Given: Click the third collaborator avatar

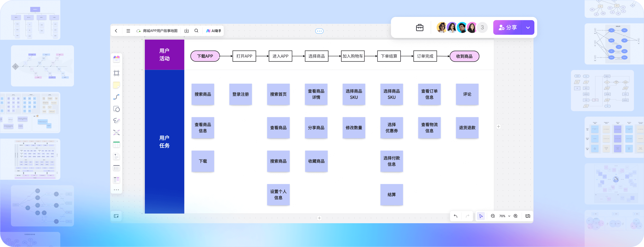Looking at the screenshot, I should point(462,27).
